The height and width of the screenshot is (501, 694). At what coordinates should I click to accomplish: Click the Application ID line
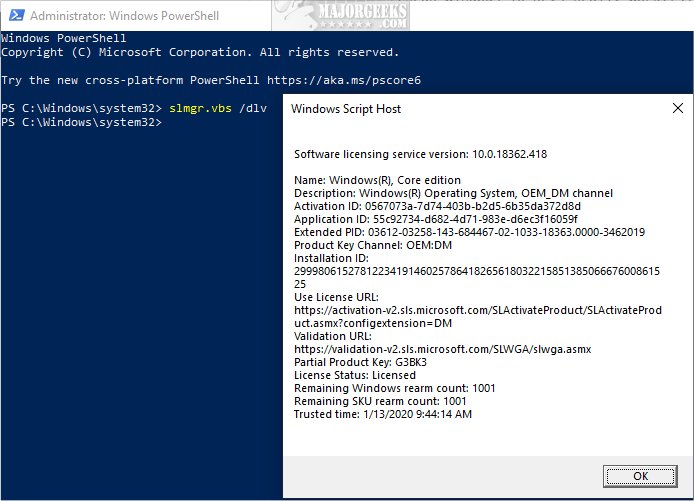[x=436, y=218]
